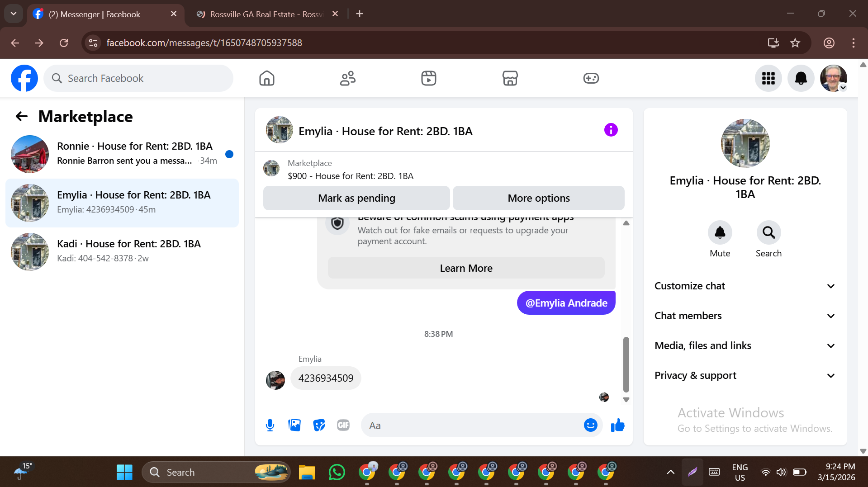This screenshot has height=487, width=868.
Task: Go forward in browser history
Action: (39, 43)
